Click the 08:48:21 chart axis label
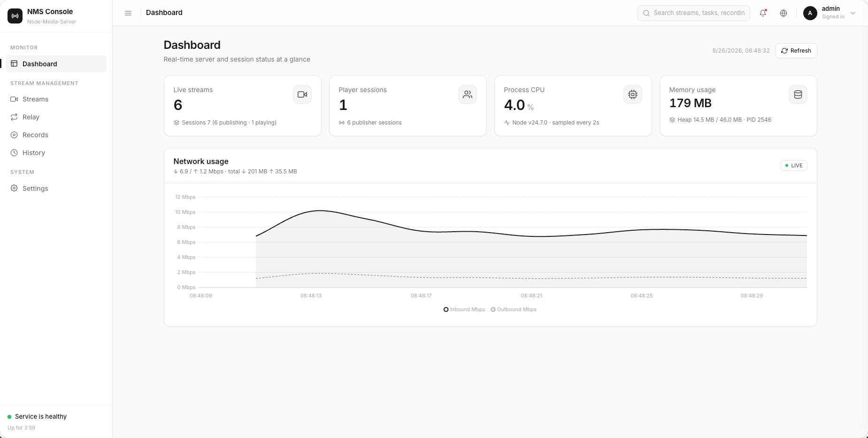Image resolution: width=868 pixels, height=438 pixels. coord(531,296)
